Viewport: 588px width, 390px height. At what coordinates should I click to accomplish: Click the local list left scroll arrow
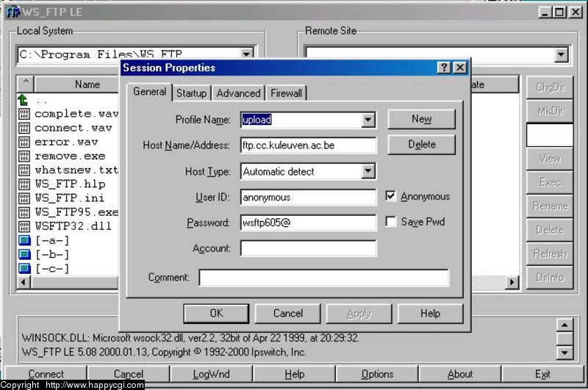click(24, 282)
